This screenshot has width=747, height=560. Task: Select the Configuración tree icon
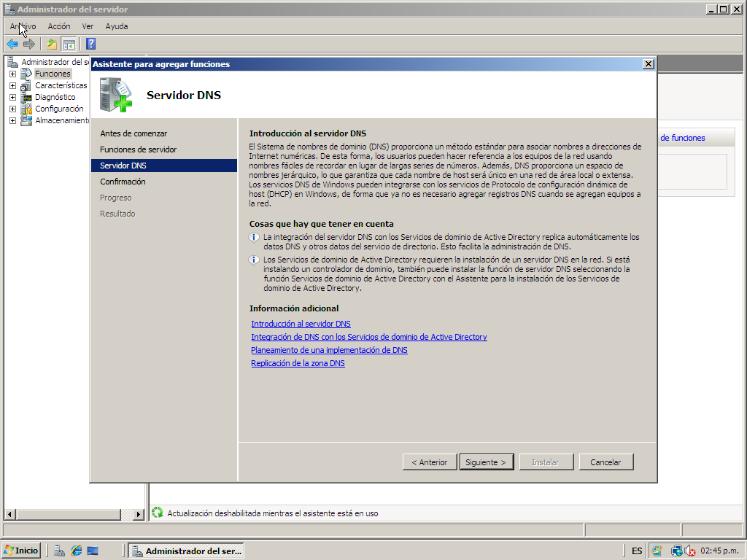point(27,109)
